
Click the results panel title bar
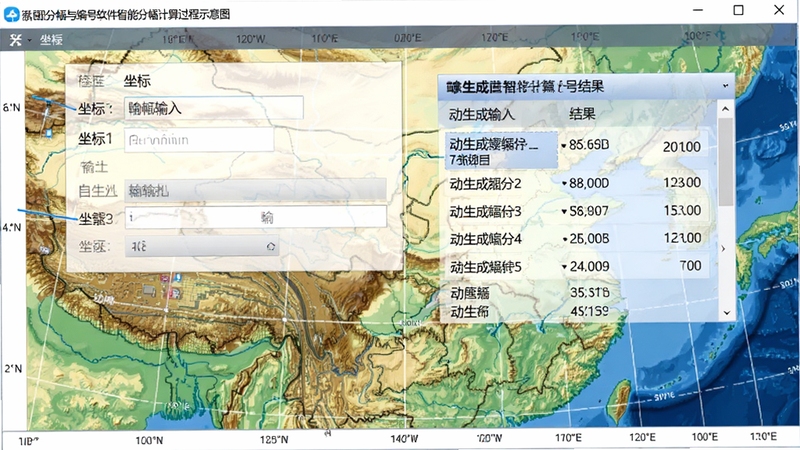pos(586,86)
